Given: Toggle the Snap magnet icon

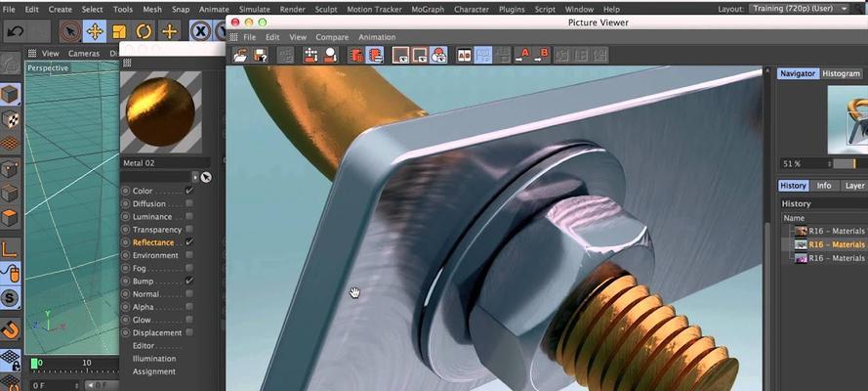Looking at the screenshot, I should 10,329.
